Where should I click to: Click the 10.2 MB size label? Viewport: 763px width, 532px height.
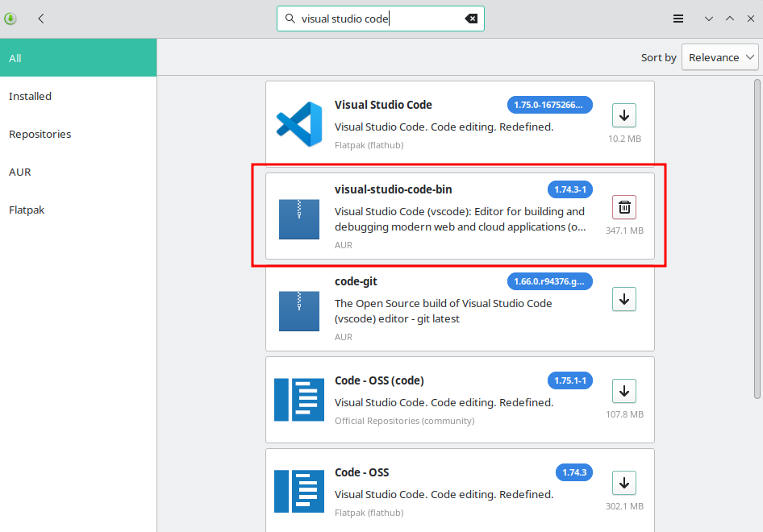(x=624, y=139)
